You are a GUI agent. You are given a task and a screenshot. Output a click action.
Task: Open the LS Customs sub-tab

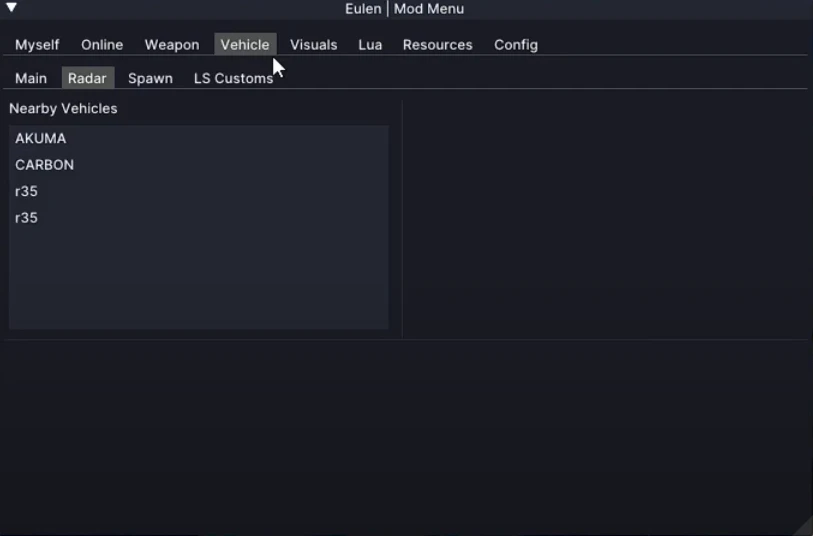coord(233,78)
